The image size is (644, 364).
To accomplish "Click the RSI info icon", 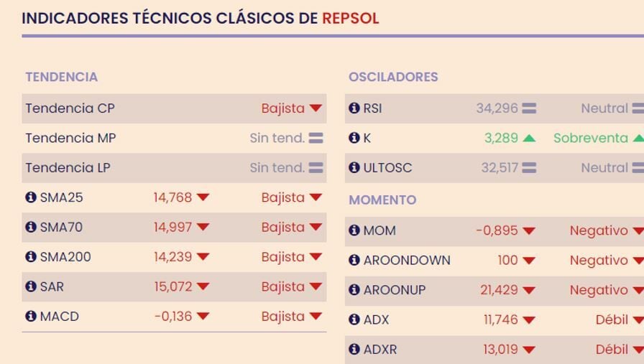I will 354,108.
